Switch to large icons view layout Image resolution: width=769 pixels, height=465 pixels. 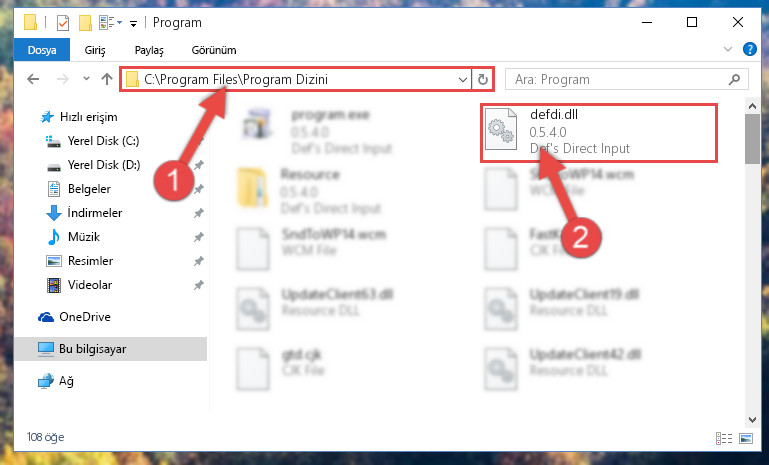pos(746,438)
